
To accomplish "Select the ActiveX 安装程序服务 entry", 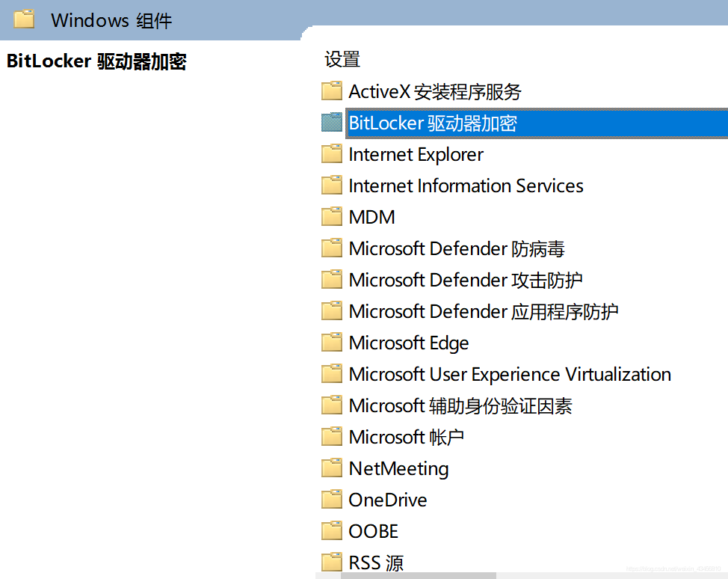I will (435, 91).
